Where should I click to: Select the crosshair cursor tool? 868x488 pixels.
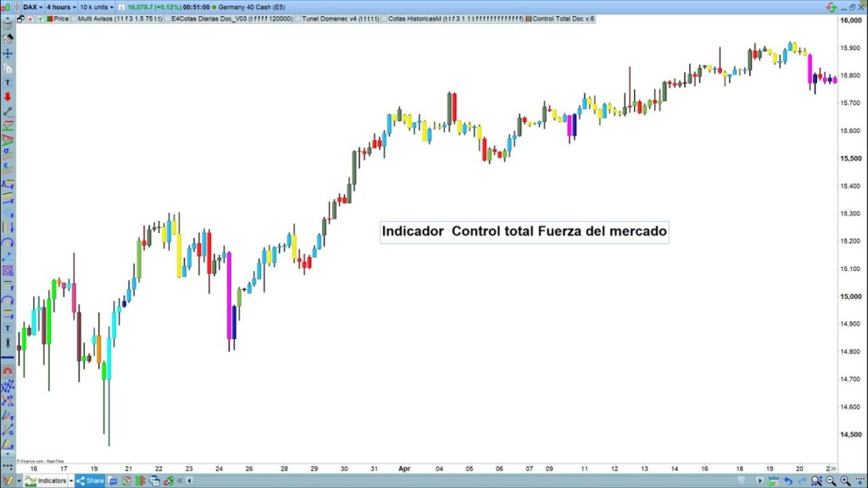click(x=8, y=53)
